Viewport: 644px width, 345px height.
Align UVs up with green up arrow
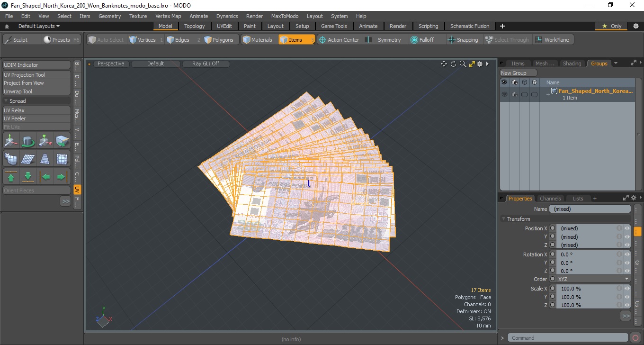click(x=11, y=177)
